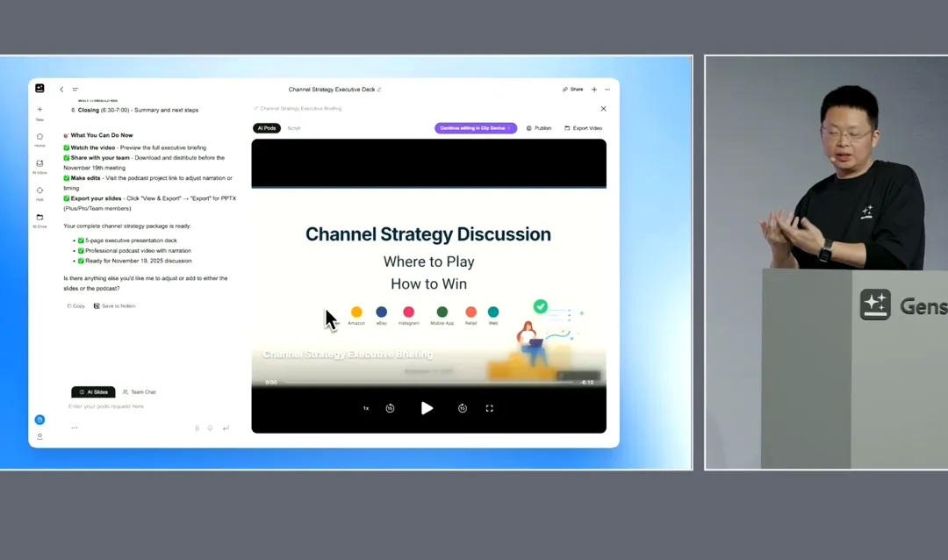Open AI Drive in the sidebar

39,218
